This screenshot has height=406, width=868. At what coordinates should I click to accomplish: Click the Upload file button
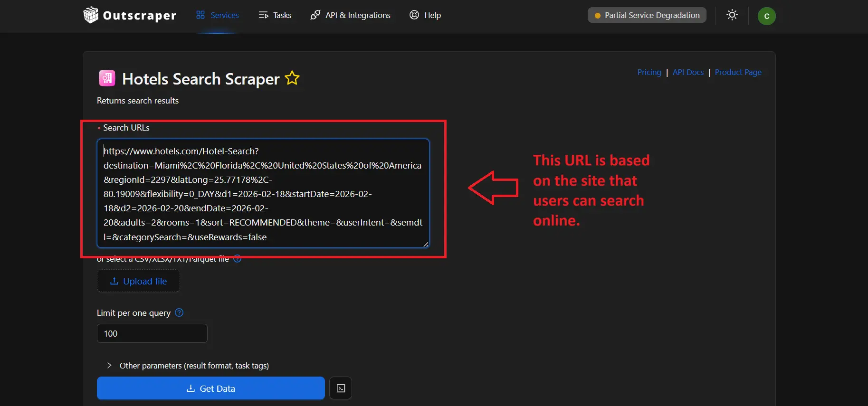coord(138,281)
